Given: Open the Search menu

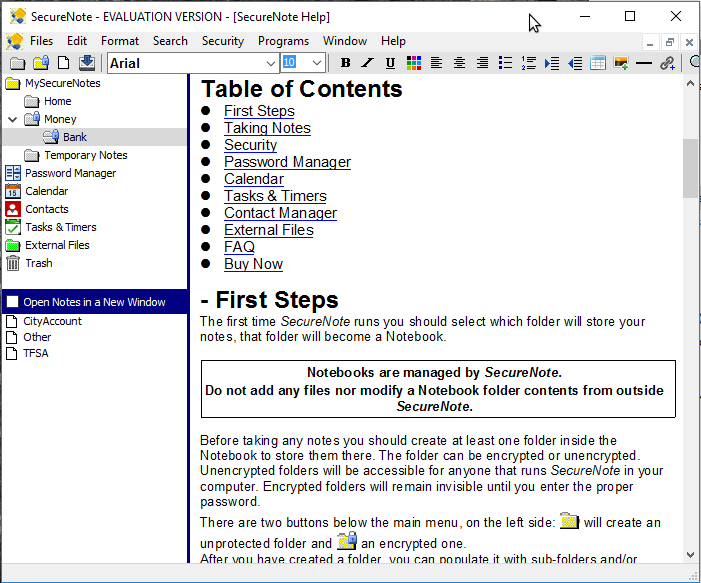Looking at the screenshot, I should pyautogui.click(x=170, y=41).
